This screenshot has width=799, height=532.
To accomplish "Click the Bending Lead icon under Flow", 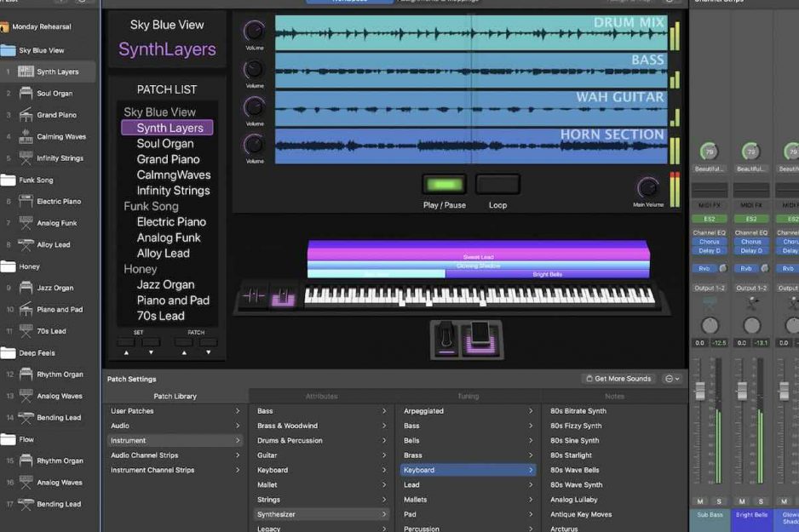I will [26, 505].
